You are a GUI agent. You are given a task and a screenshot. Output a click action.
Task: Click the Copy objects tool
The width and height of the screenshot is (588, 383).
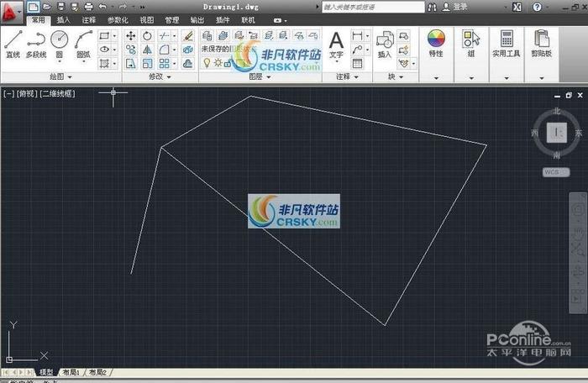pyautogui.click(x=130, y=50)
